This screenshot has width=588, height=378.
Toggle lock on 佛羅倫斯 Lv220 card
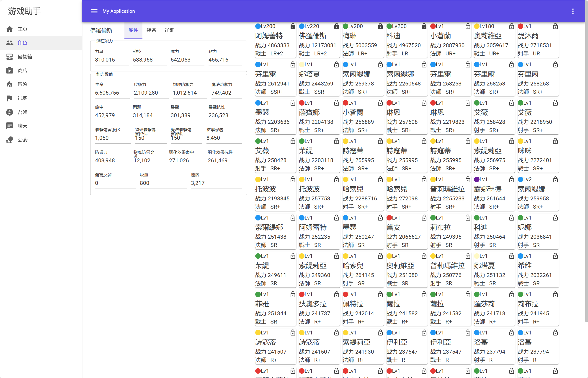pos(336,26)
